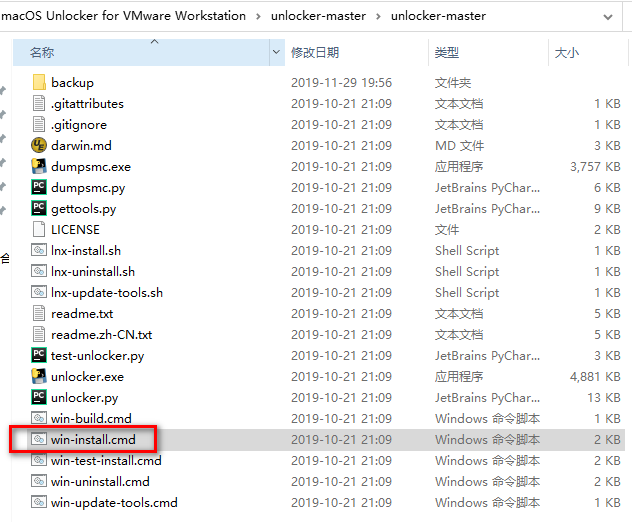
Task: Select the blank LICENSE file icon
Action: tap(39, 229)
